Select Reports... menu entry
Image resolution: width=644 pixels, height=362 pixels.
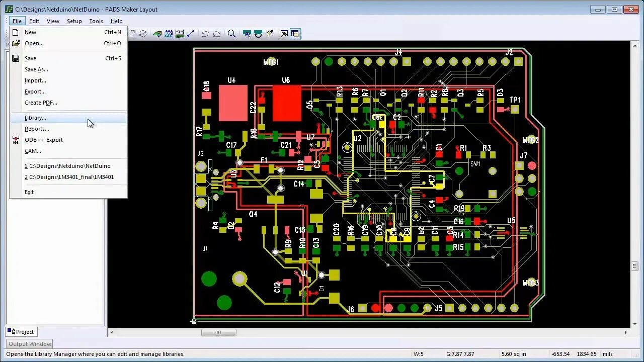click(68, 129)
